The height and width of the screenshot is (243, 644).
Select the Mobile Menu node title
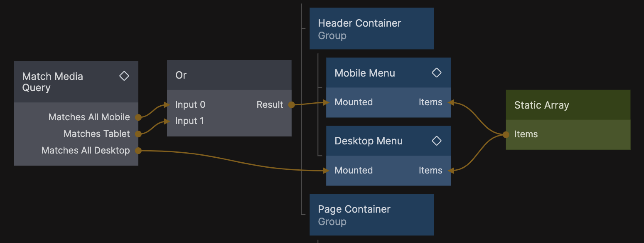(365, 73)
